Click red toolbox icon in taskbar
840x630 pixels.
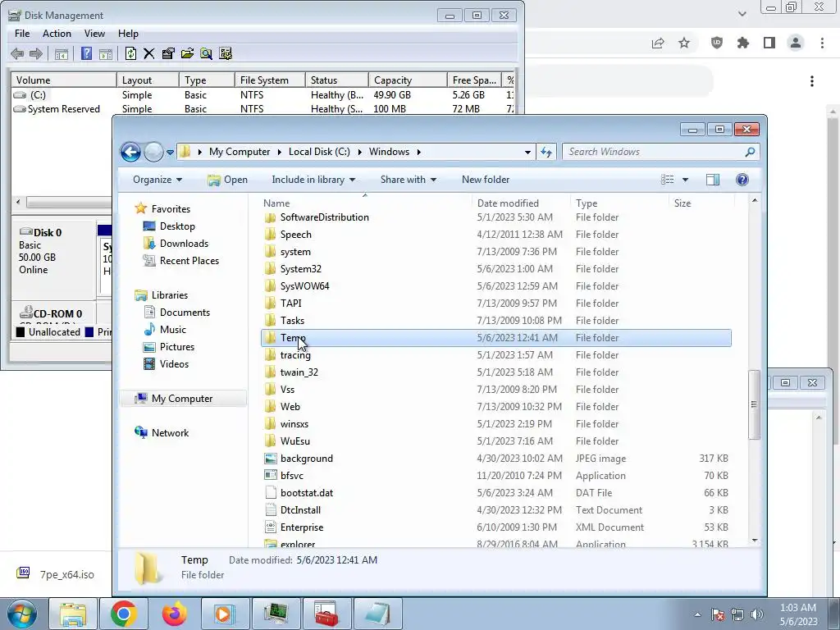tap(326, 614)
